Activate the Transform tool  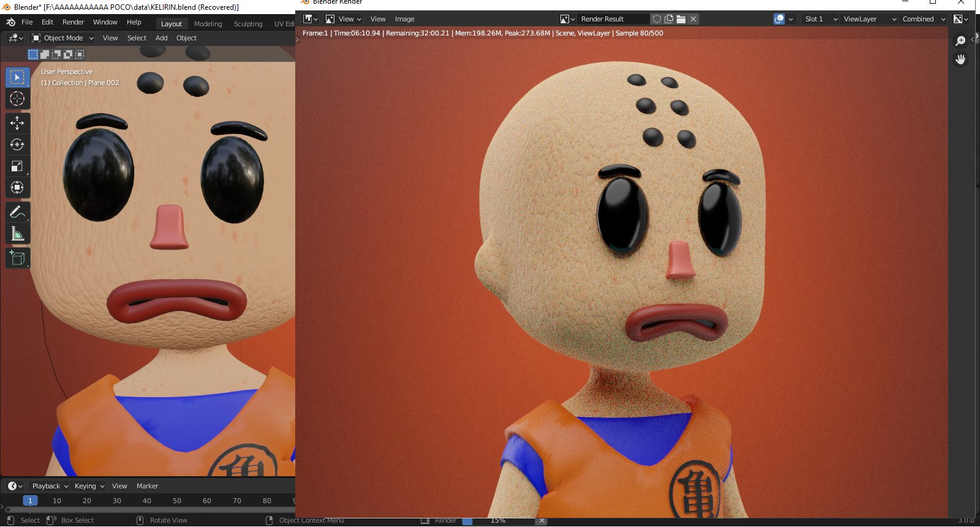pos(17,187)
